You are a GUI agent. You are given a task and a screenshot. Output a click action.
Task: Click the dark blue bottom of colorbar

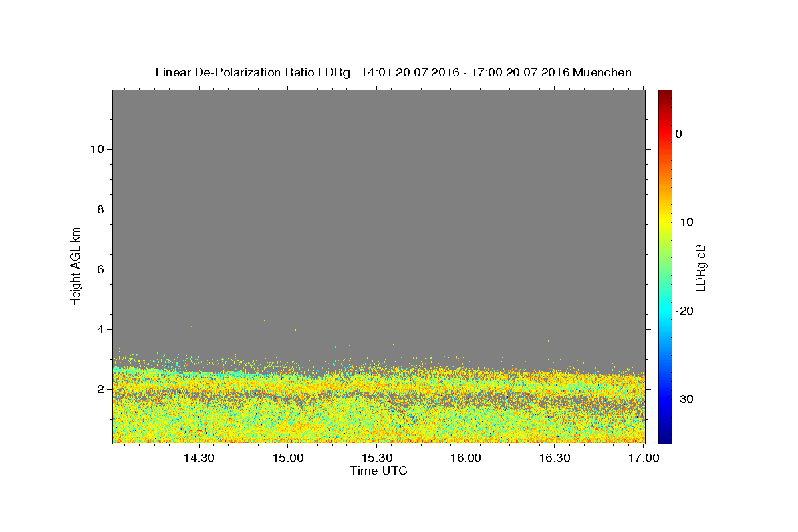point(665,439)
